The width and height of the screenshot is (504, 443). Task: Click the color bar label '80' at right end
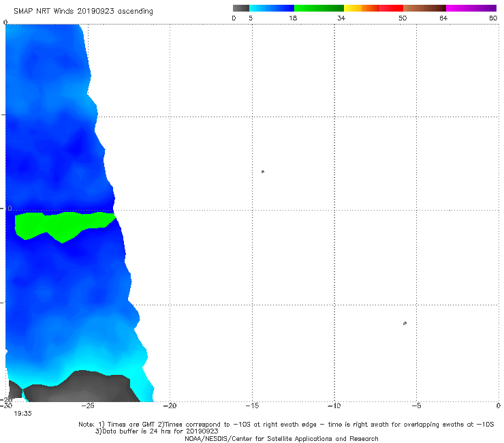coord(493,18)
